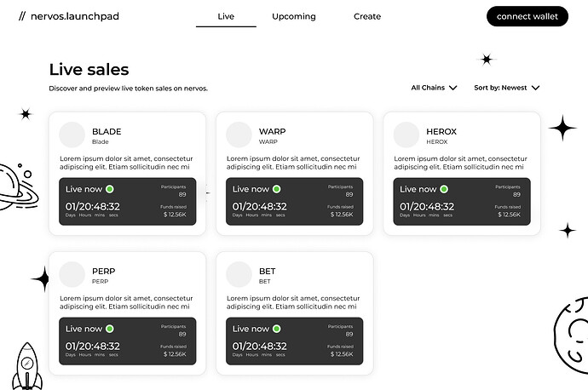
Task: Click the green live indicator on BLADE
Action: tap(109, 189)
